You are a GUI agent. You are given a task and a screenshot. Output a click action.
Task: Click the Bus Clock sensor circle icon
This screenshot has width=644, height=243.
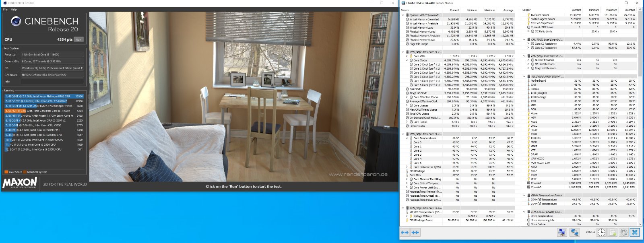(x=407, y=89)
